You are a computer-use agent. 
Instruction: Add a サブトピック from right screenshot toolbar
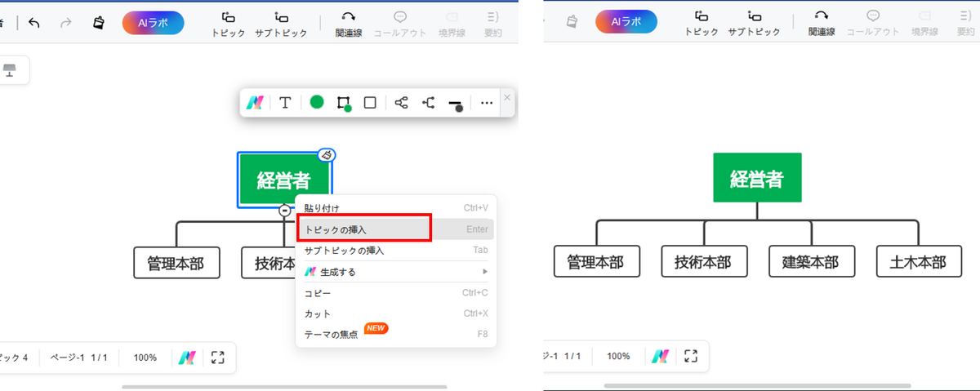(754, 24)
